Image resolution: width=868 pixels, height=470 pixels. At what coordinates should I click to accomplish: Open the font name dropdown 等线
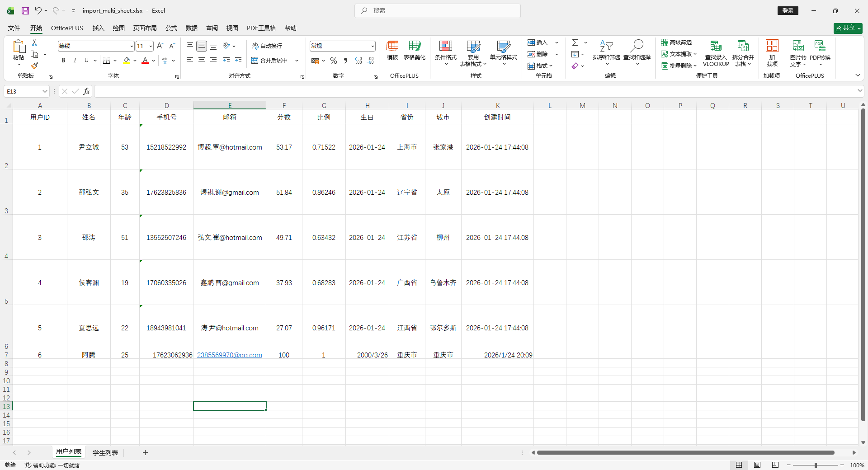pos(132,46)
